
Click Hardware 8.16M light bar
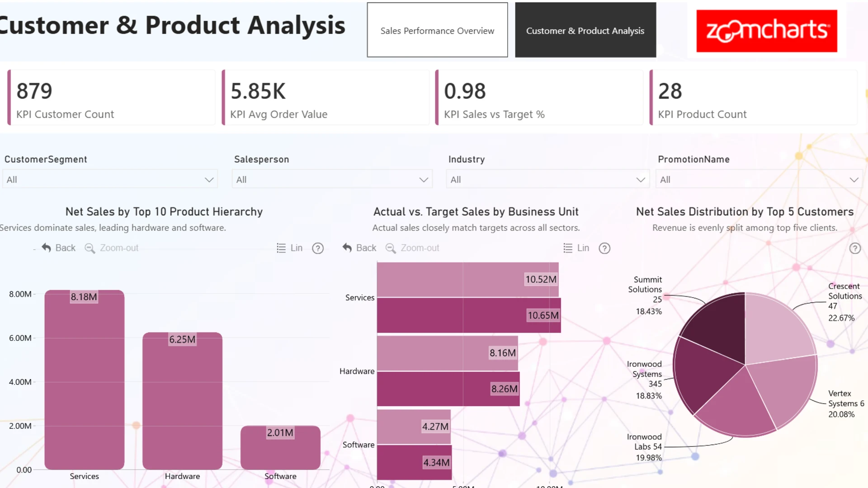click(448, 353)
